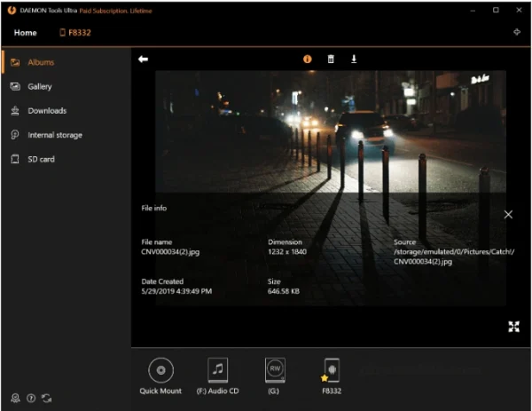The image size is (532, 411).
Task: Click the date created 5/29/2019 value
Action: pyautogui.click(x=176, y=291)
